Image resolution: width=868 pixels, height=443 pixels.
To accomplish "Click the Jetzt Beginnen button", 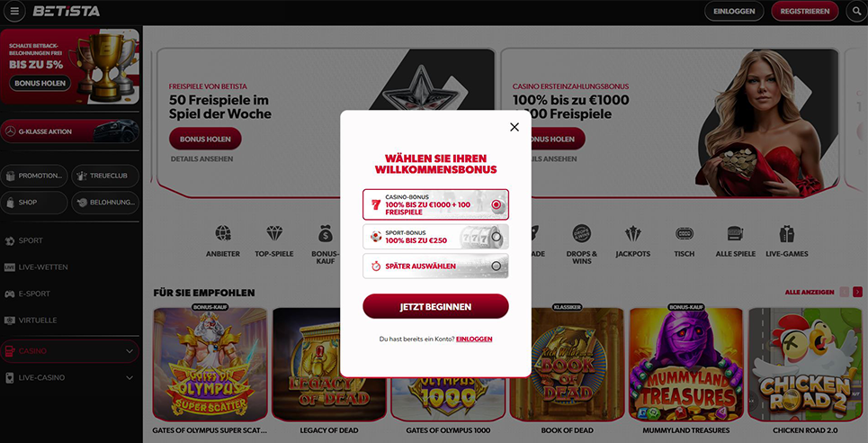I will pos(435,307).
